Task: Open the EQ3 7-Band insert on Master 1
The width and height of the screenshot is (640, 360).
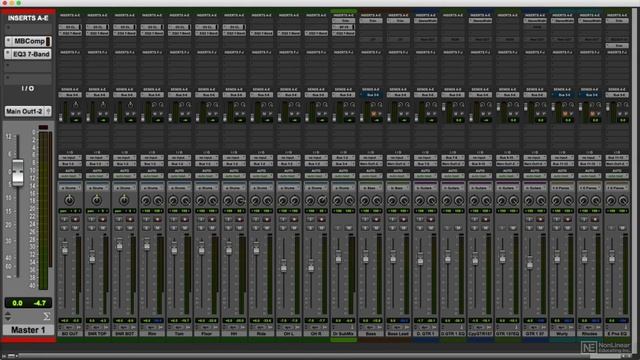Action: coord(28,54)
